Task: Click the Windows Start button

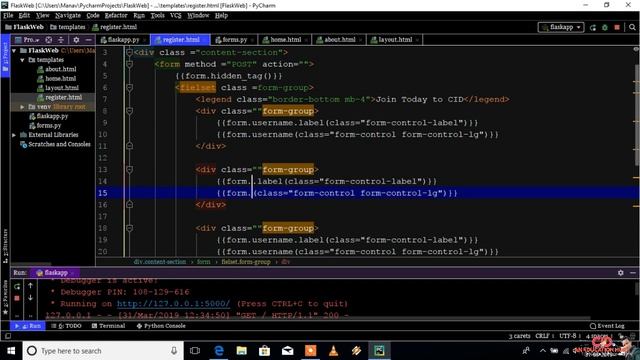Action: click(x=11, y=351)
